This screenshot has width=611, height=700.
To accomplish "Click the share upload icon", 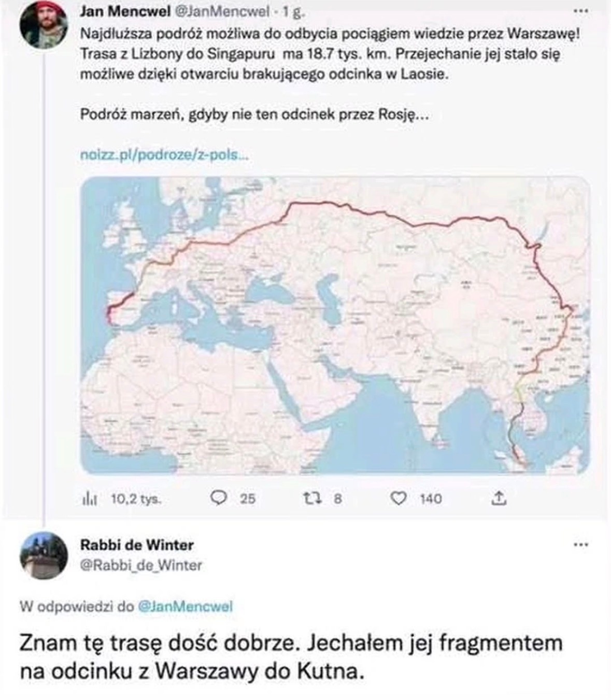I will [x=498, y=498].
